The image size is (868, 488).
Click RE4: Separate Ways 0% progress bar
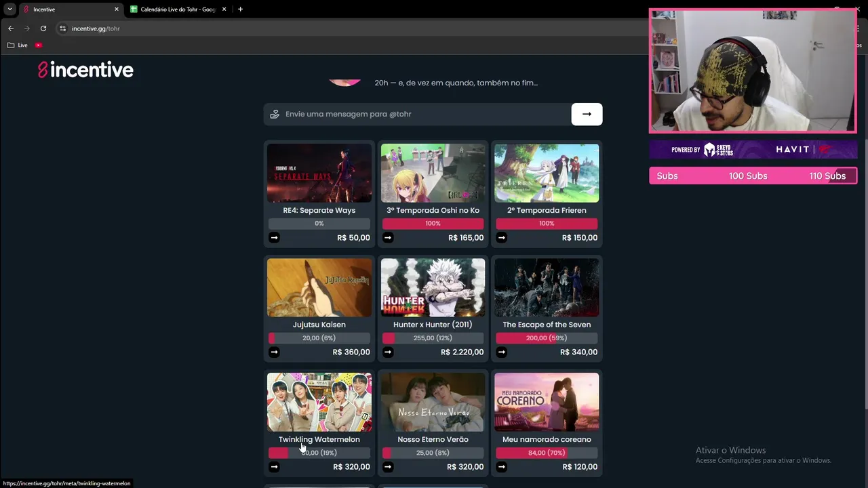click(319, 223)
